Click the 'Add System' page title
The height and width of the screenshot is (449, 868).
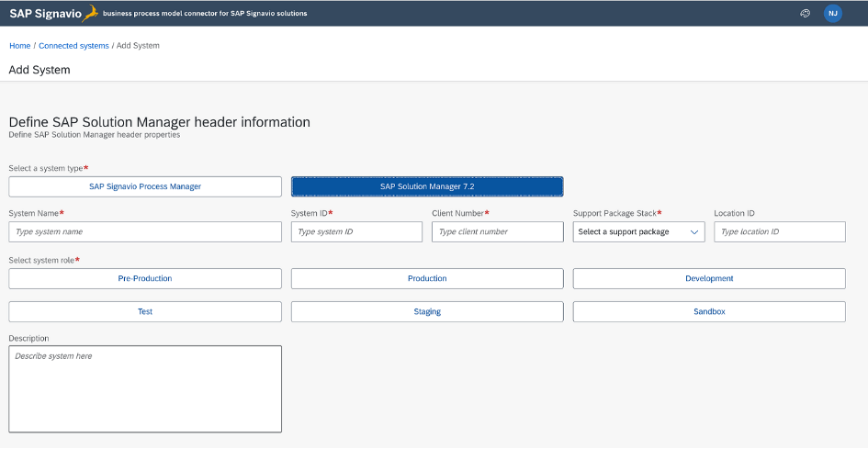tap(39, 71)
